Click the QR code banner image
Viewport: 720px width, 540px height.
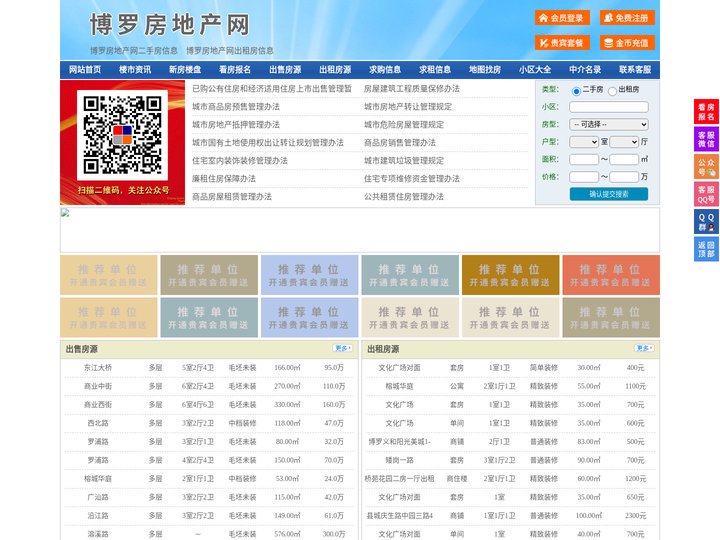click(123, 142)
